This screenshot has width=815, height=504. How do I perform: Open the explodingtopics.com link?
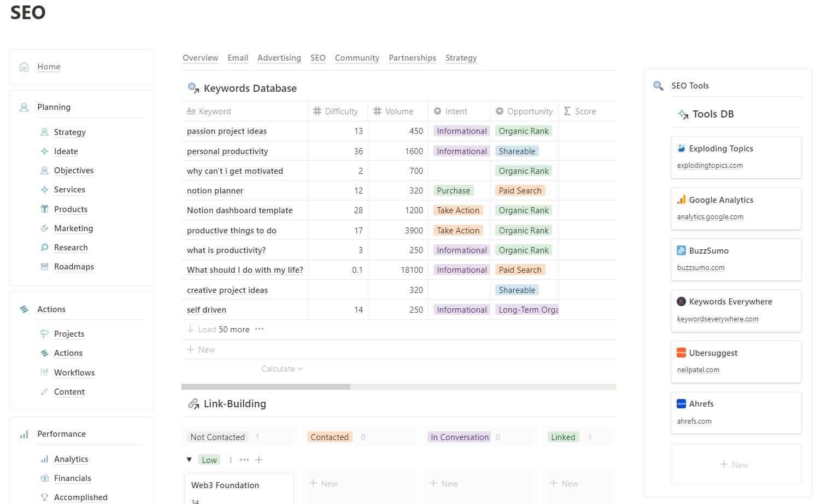[710, 166]
